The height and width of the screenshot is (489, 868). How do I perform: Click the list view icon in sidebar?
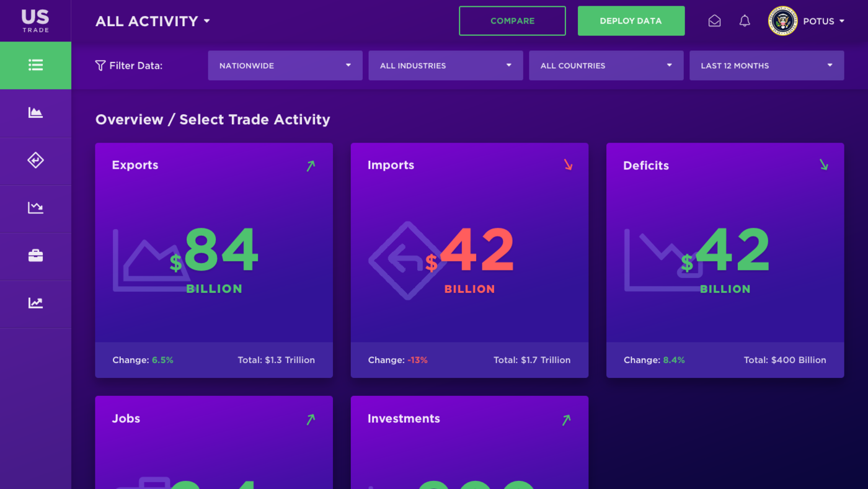click(x=35, y=65)
